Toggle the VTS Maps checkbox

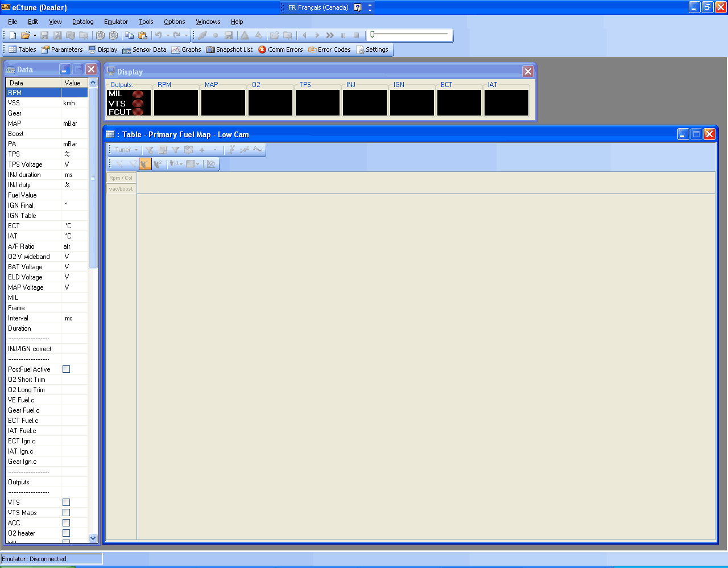[x=66, y=513]
